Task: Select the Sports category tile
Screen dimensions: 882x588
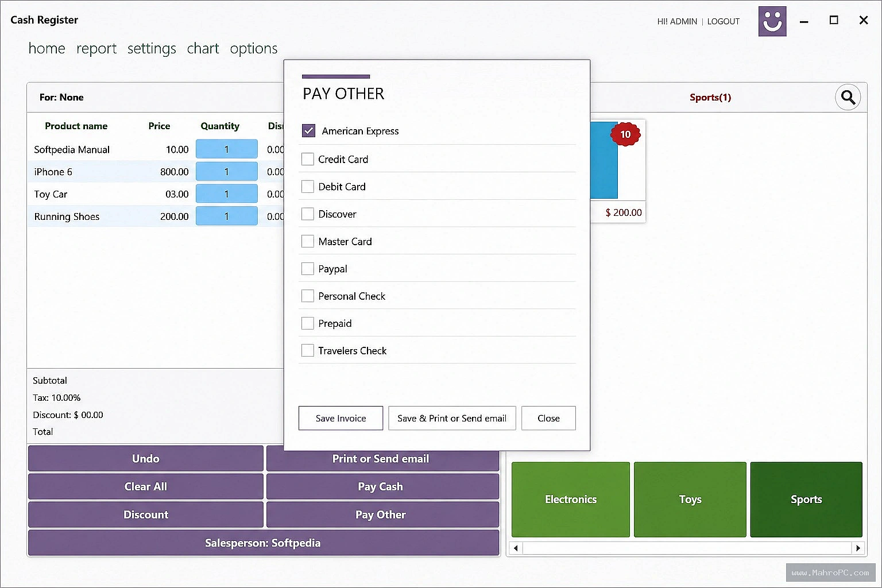Action: (x=806, y=500)
